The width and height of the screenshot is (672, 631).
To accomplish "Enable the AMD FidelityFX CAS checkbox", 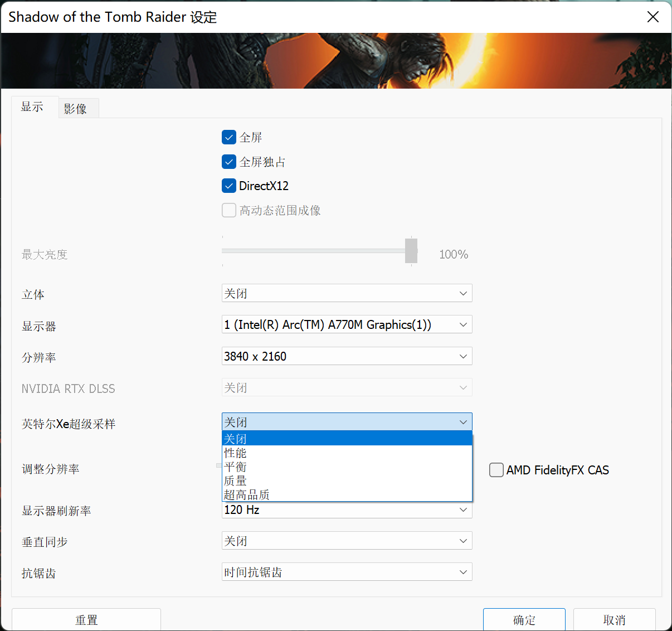I will pos(496,470).
